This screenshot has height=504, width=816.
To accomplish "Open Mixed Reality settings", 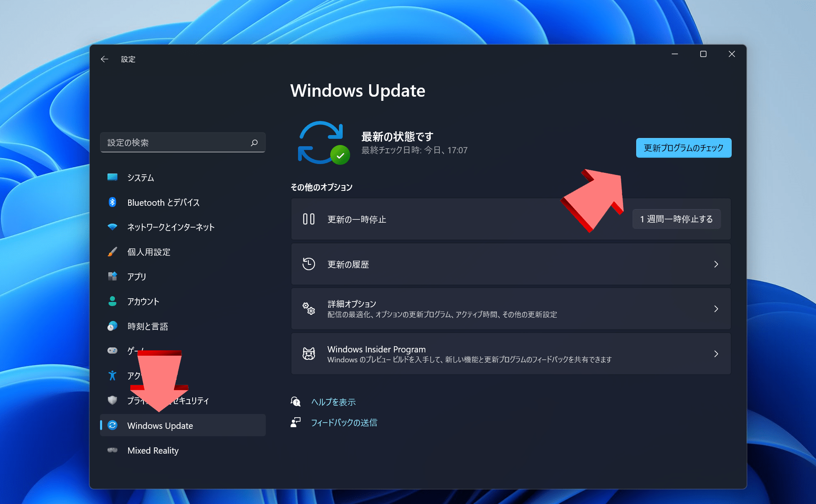I will [x=183, y=450].
